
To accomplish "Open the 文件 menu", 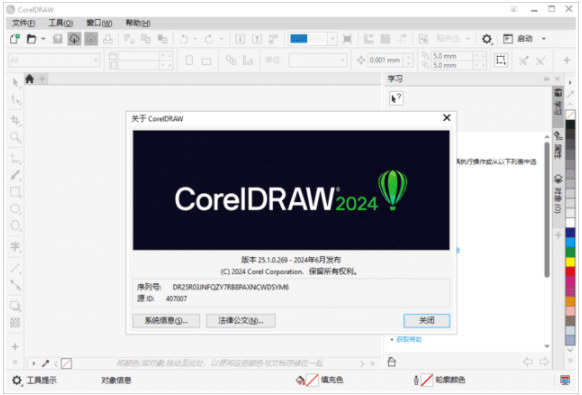I will [23, 23].
